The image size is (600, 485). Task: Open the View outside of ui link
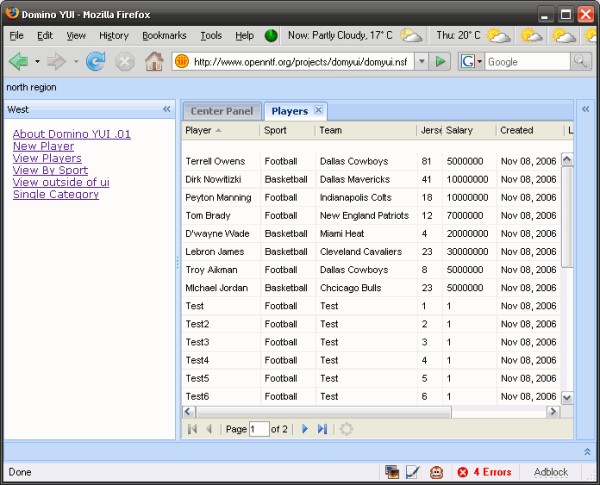click(x=61, y=182)
